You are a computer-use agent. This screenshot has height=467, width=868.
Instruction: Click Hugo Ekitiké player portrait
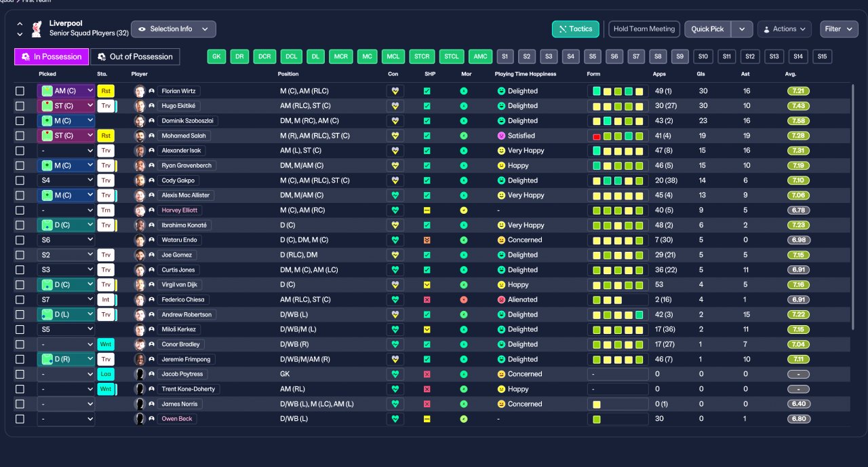click(140, 106)
